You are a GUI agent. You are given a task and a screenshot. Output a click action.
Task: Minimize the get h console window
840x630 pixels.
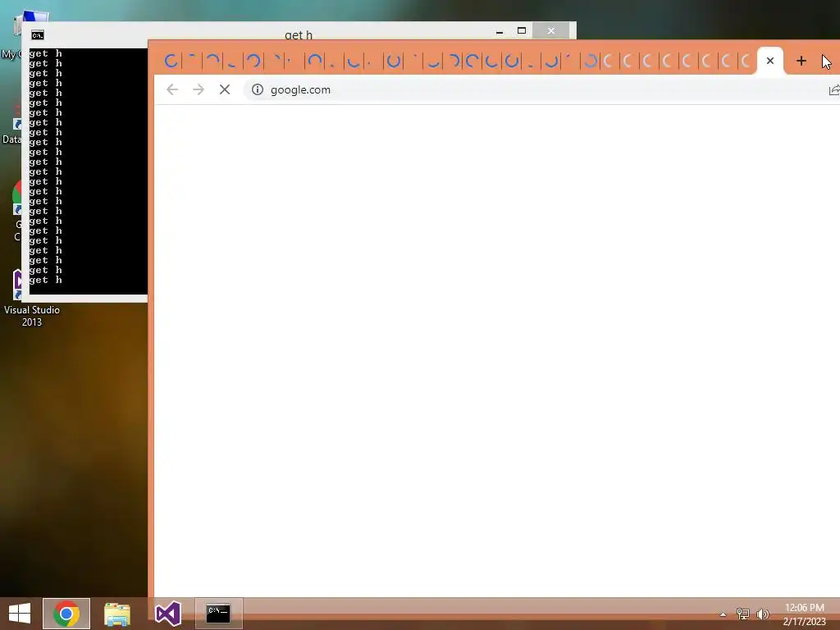(500, 31)
